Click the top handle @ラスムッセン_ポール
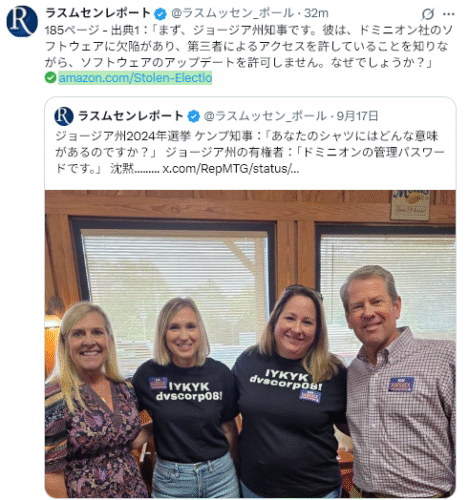This screenshot has height=500, width=469. pos(232,13)
